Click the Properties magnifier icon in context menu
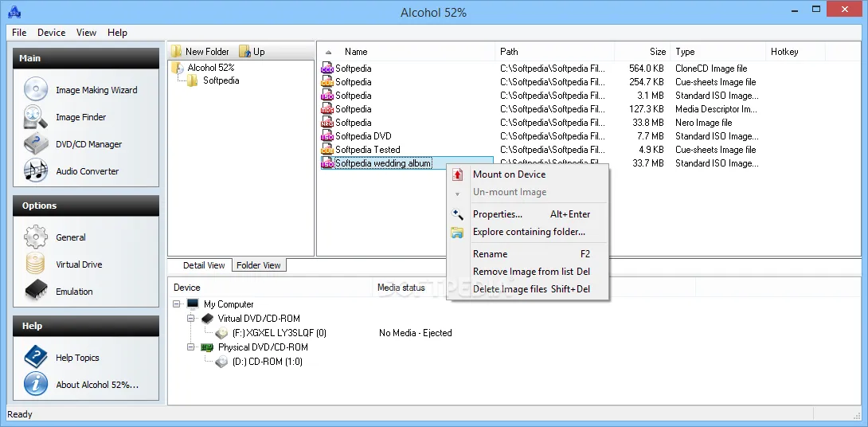The height and width of the screenshot is (427, 868). tap(457, 214)
